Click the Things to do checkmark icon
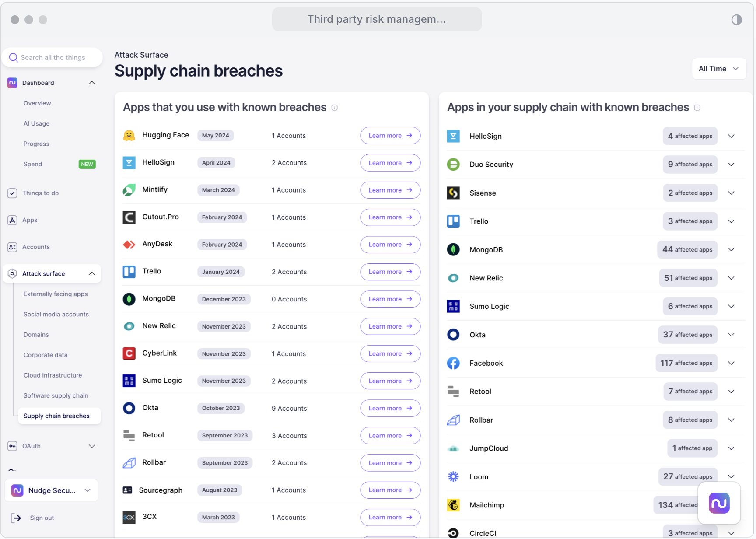The height and width of the screenshot is (539, 756). point(12,193)
